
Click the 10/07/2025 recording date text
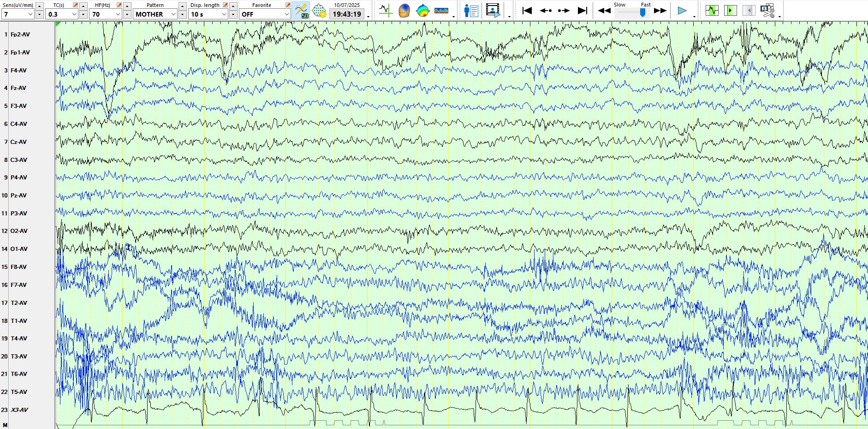[x=347, y=5]
